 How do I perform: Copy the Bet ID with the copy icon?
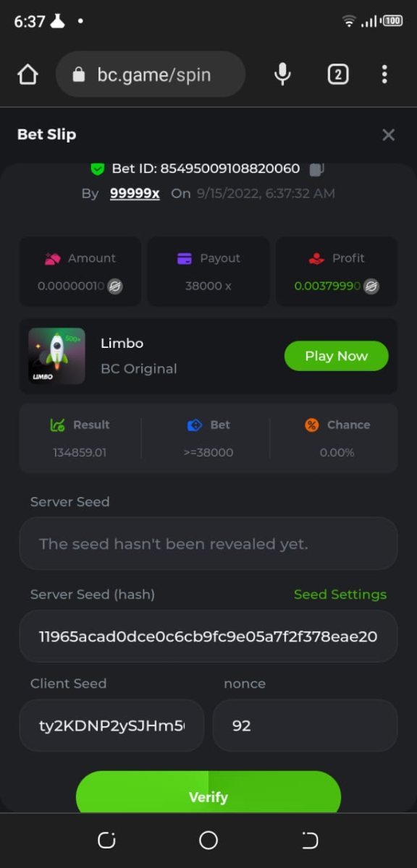pos(316,169)
